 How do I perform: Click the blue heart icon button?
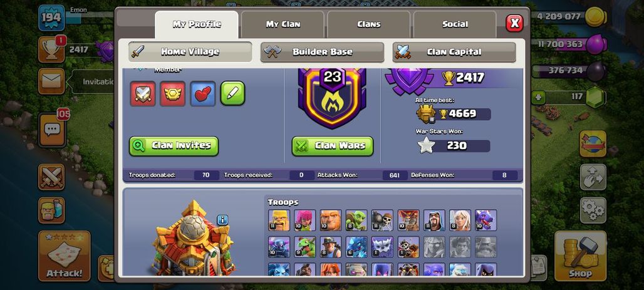203,94
